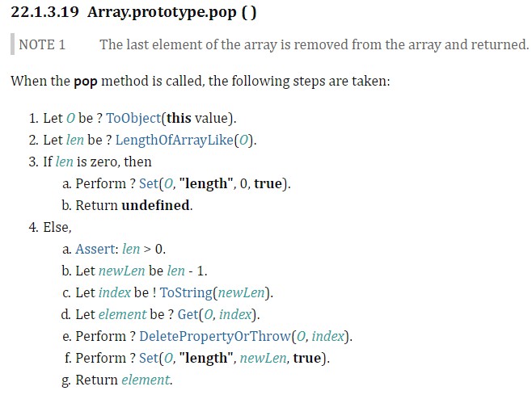
Task: Click the len variable in step 3
Action: (64, 162)
